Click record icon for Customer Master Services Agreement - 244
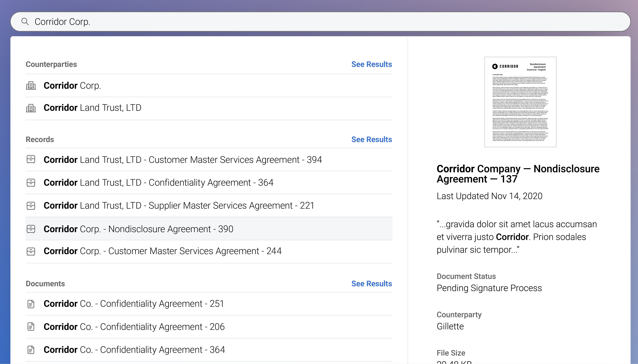 tap(31, 251)
